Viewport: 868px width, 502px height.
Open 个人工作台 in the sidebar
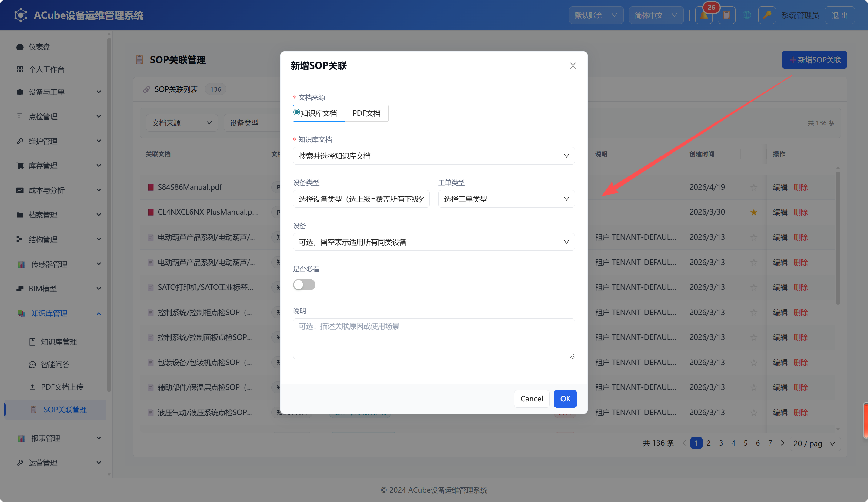click(x=55, y=69)
